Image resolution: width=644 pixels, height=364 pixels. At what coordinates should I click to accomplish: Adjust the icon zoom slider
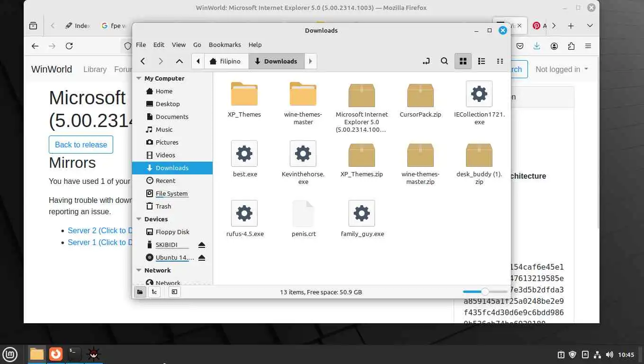[485, 292]
